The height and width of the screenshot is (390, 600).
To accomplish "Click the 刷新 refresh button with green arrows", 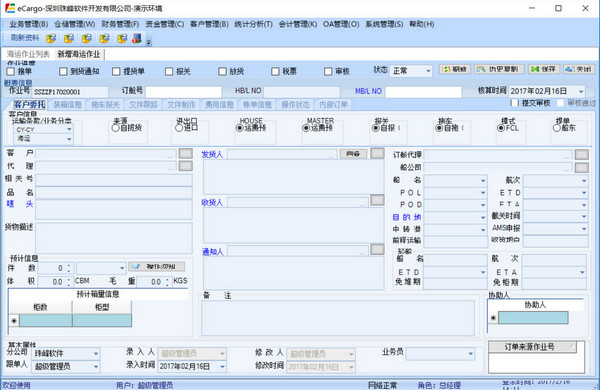I will [455, 69].
